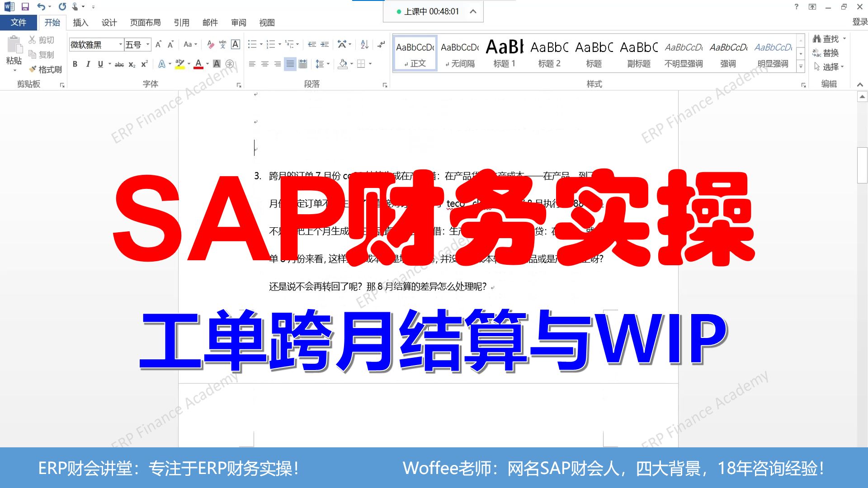Expand the styles gallery more button
The width and height of the screenshot is (868, 488).
click(x=801, y=66)
